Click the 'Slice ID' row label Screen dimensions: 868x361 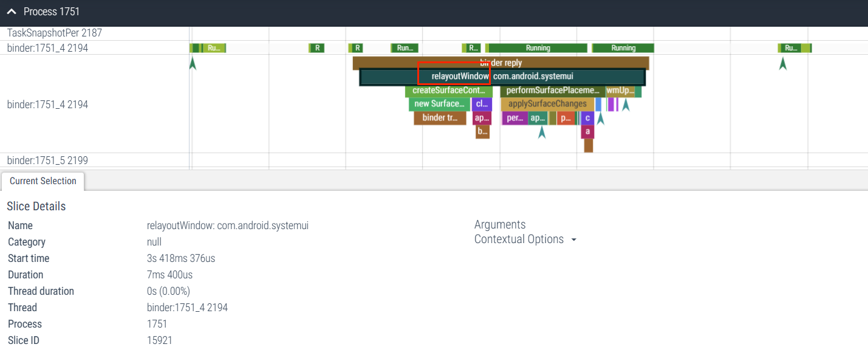(x=24, y=340)
